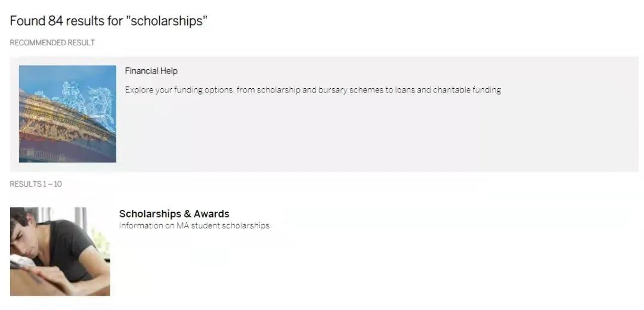Select the 'Explore your funding options' description text

coord(313,90)
